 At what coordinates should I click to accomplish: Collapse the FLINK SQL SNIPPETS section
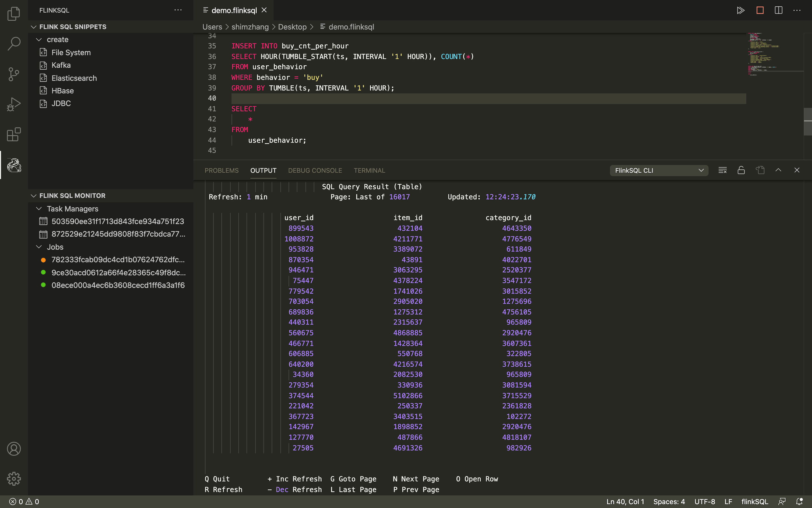coord(111,27)
